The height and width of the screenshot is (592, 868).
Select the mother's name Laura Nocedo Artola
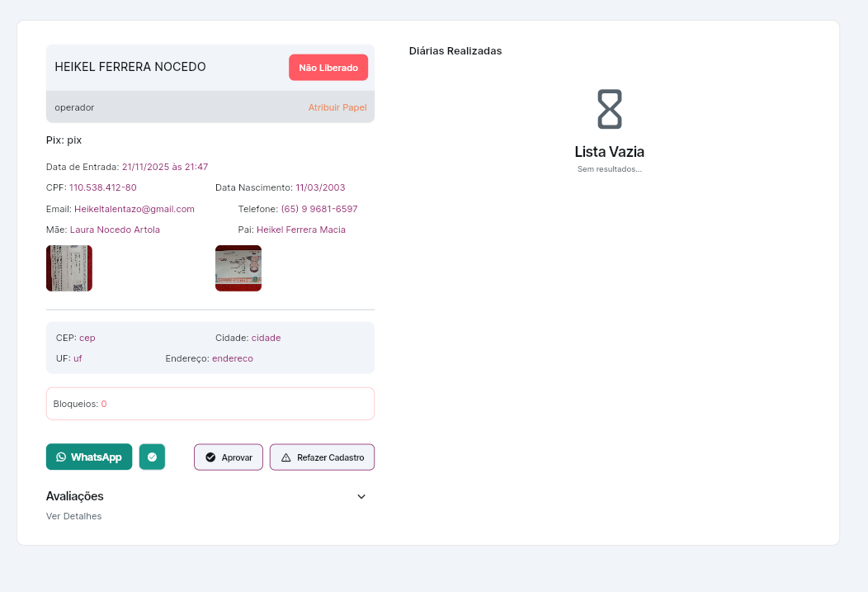115,230
